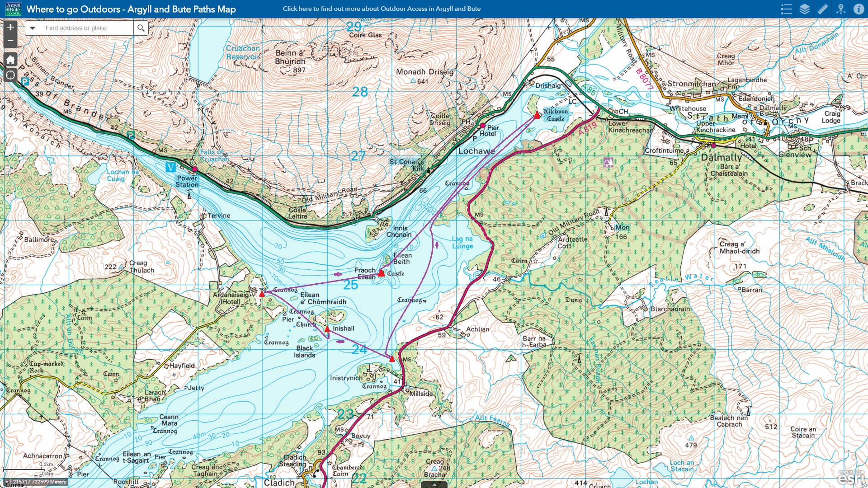
Task: Return to default extent with the Home button
Action: click(x=10, y=59)
